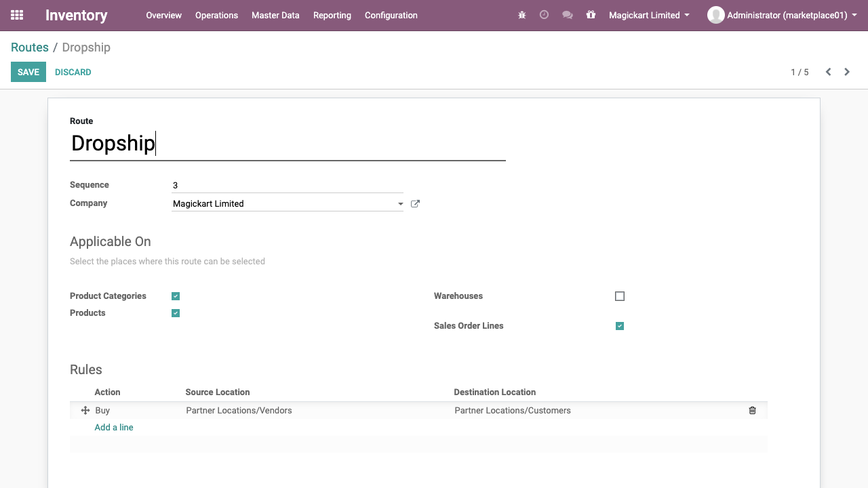868x488 pixels.
Task: Click the gift icon in navbar
Action: (591, 15)
